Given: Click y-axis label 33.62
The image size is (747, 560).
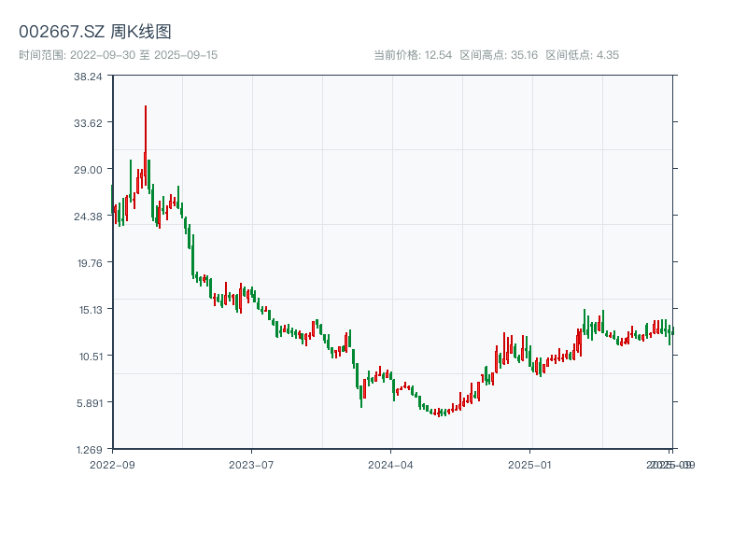Looking at the screenshot, I should tap(88, 123).
